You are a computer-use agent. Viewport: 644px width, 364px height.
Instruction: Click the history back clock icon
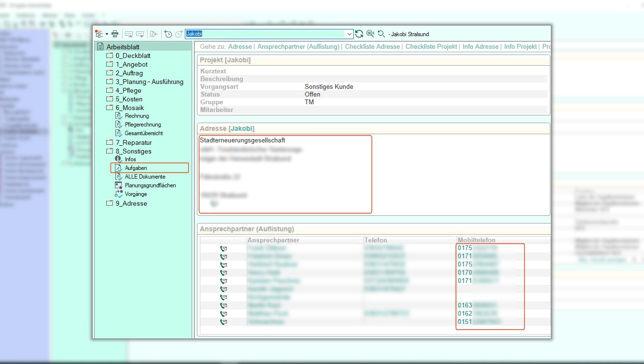tap(168, 34)
